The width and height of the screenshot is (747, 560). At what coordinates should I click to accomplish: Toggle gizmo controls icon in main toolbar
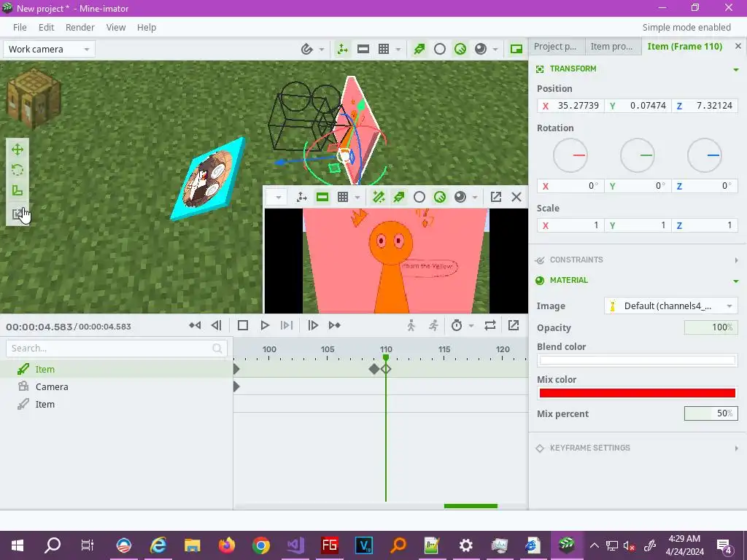pyautogui.click(x=343, y=49)
